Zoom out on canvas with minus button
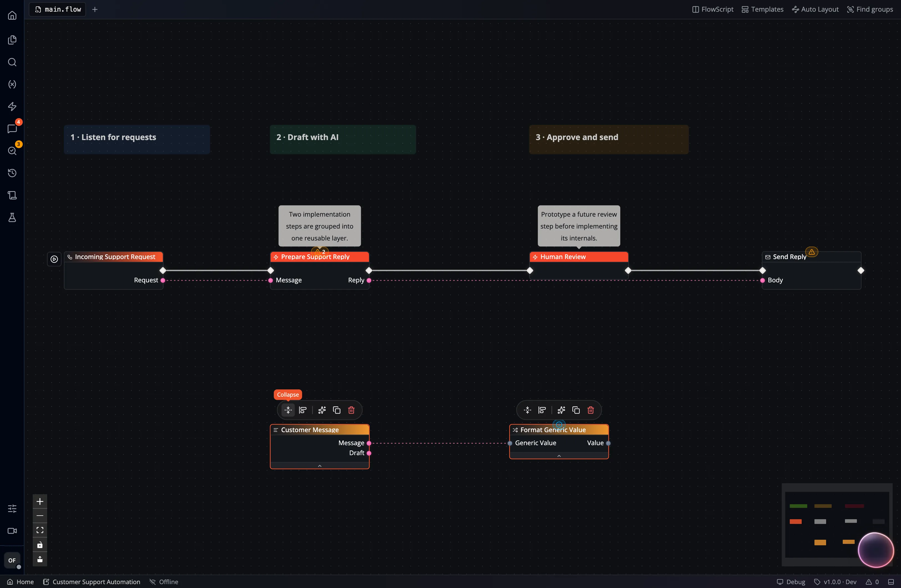The height and width of the screenshot is (588, 901). [x=40, y=516]
